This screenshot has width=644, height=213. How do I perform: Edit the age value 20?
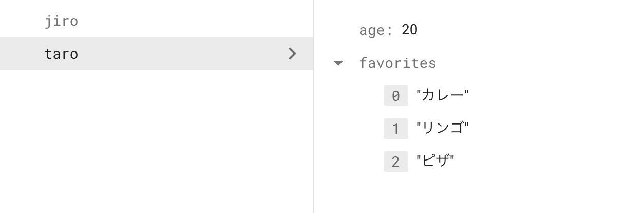[409, 30]
